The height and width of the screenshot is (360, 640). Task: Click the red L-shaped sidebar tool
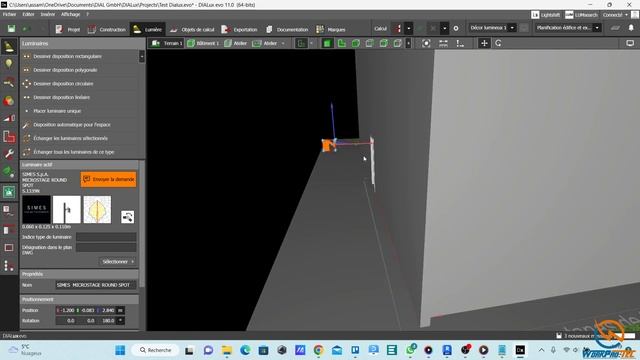9,136
